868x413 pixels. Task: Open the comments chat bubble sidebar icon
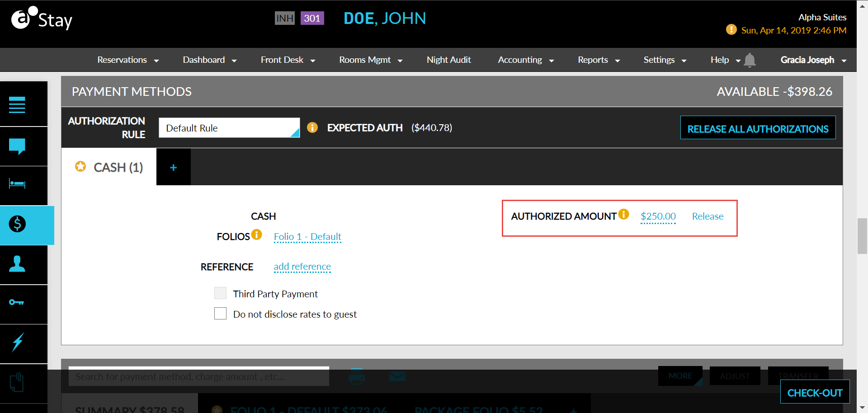pyautogui.click(x=17, y=146)
